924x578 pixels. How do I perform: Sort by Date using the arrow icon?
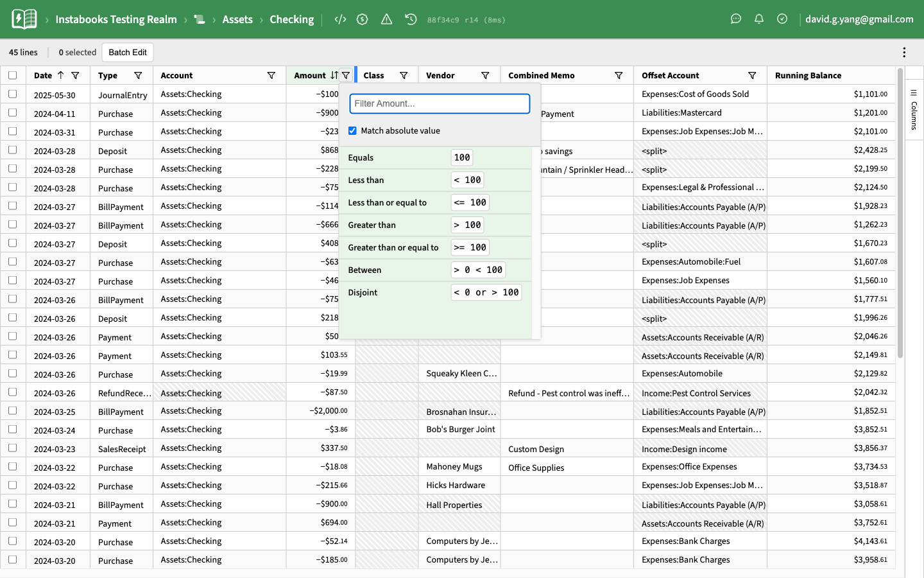coord(61,75)
